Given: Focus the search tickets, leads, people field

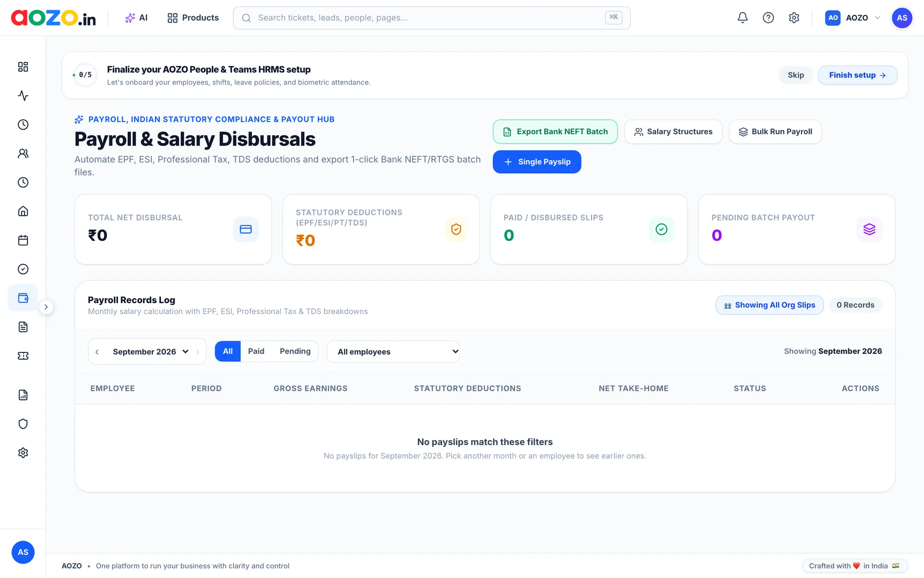Looking at the screenshot, I should coord(432,18).
